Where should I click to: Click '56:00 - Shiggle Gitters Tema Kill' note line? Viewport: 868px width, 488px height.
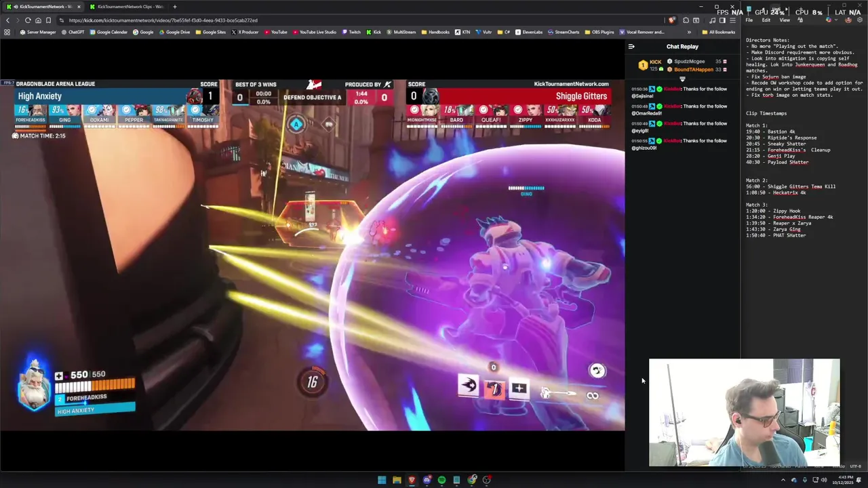(x=791, y=186)
